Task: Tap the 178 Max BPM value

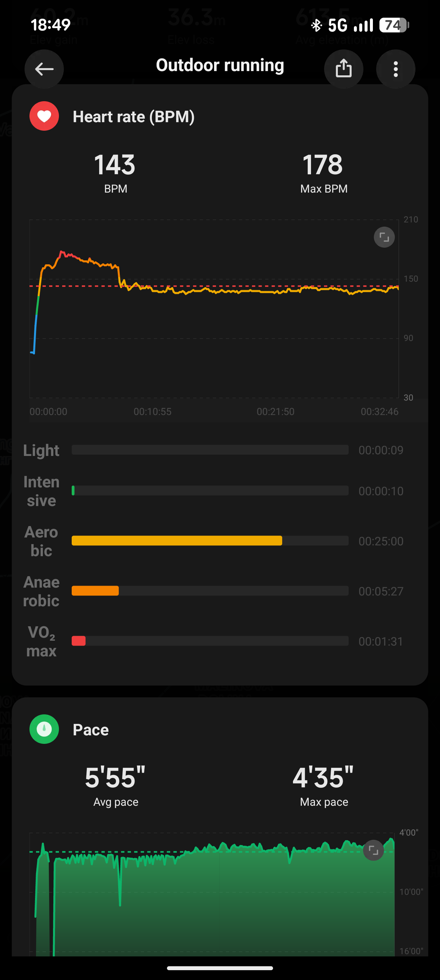Action: (x=323, y=165)
